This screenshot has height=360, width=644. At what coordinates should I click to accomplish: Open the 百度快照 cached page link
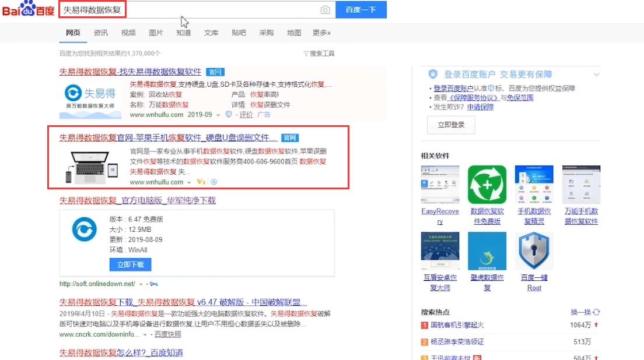click(168, 333)
